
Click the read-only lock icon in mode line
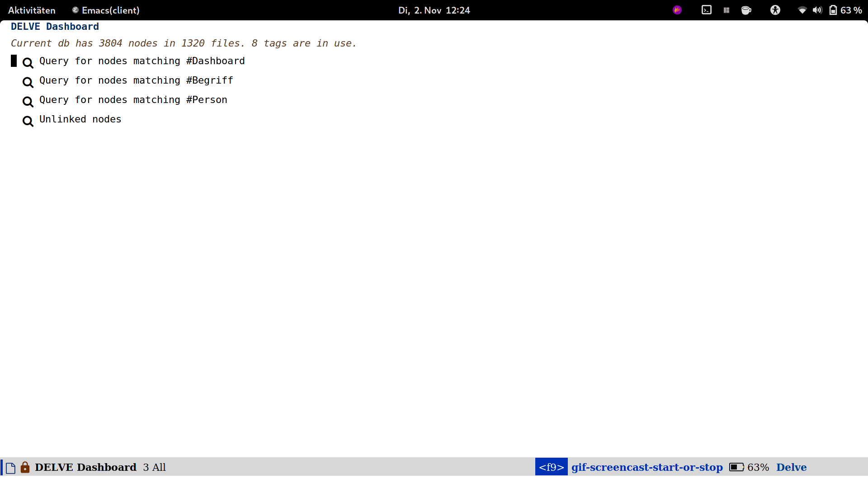click(x=25, y=467)
